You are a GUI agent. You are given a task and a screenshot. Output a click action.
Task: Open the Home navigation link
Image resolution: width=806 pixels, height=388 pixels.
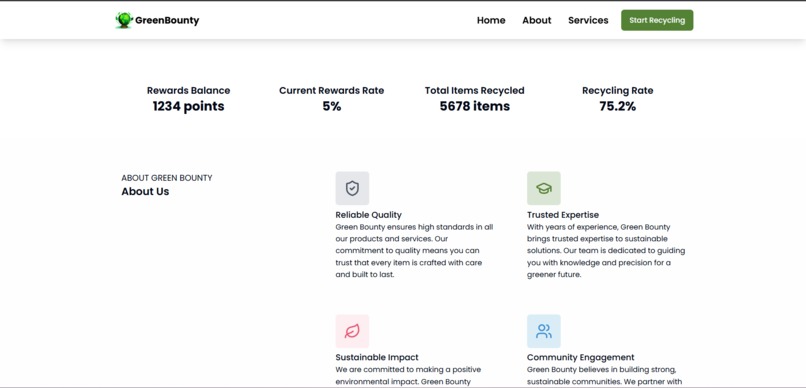point(491,21)
